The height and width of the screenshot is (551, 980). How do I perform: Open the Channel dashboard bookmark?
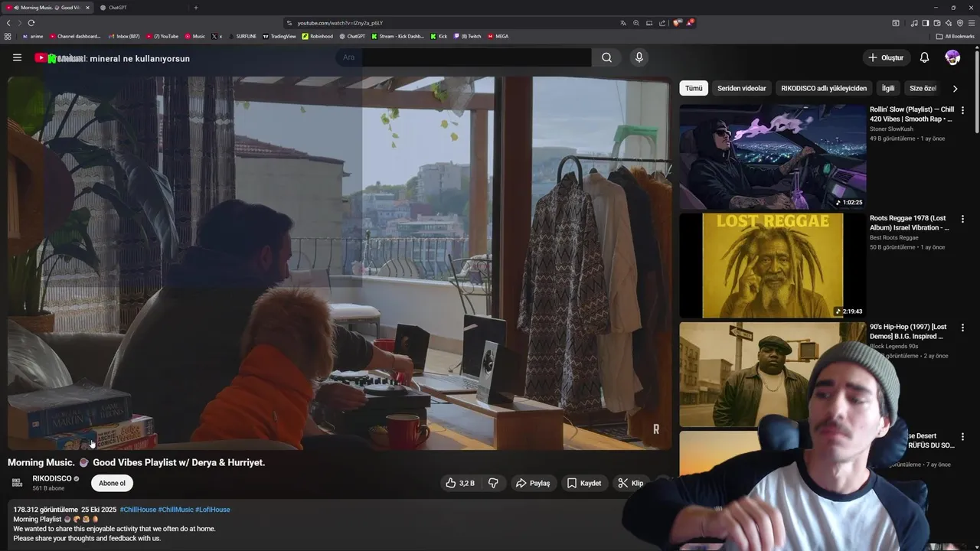click(75, 36)
